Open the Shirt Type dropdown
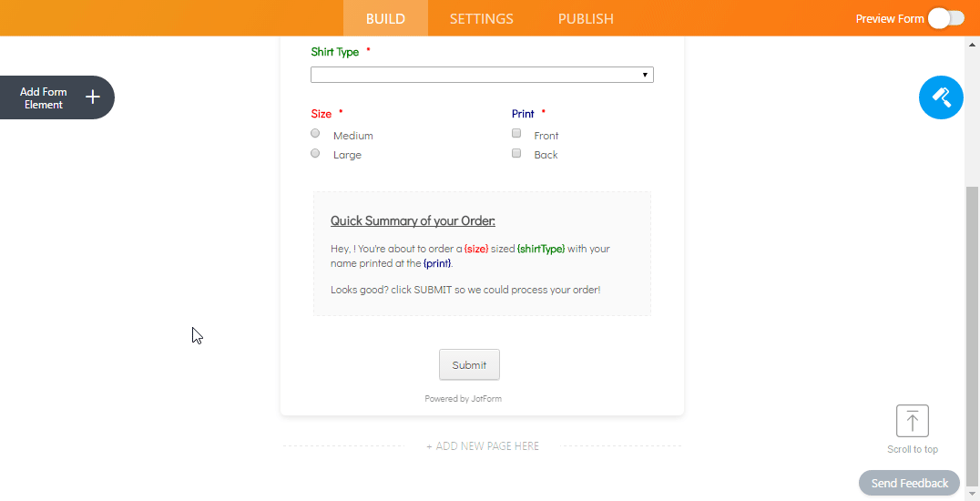 482,75
